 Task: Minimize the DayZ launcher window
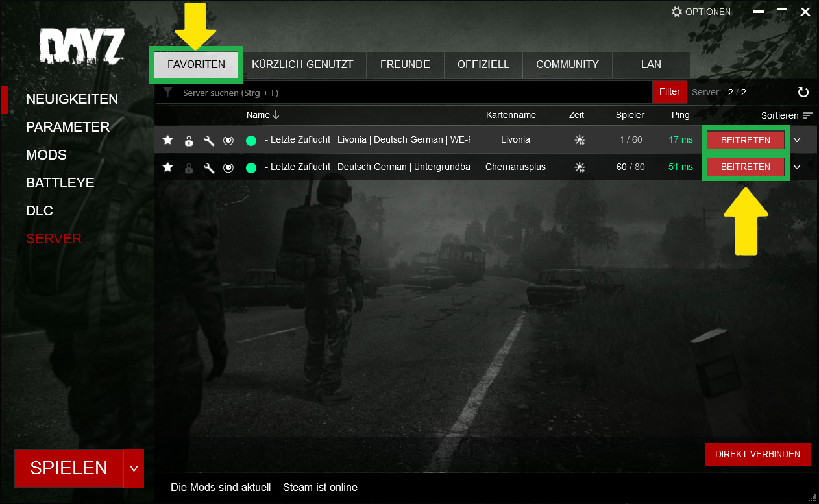[x=758, y=12]
